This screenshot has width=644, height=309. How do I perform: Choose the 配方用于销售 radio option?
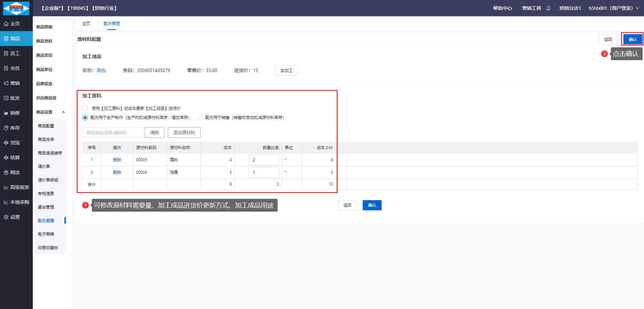[x=200, y=118]
